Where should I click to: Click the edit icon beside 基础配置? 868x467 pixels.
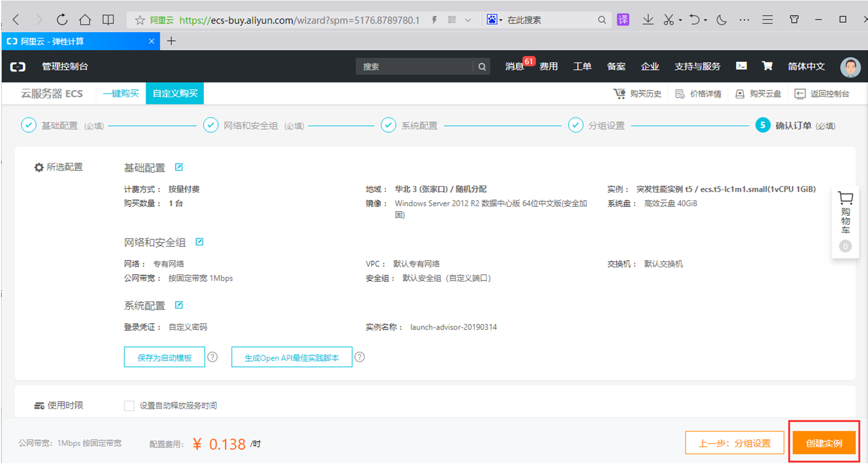[179, 167]
